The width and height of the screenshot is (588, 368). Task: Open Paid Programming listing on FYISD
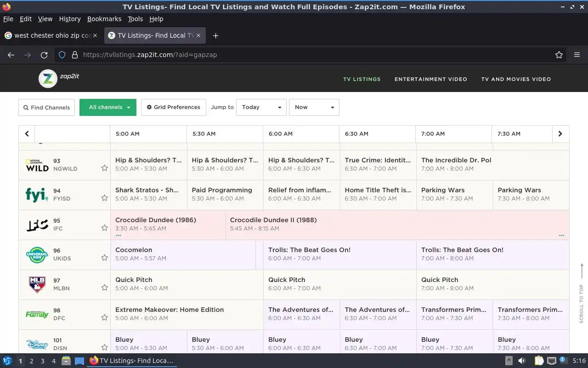click(225, 195)
